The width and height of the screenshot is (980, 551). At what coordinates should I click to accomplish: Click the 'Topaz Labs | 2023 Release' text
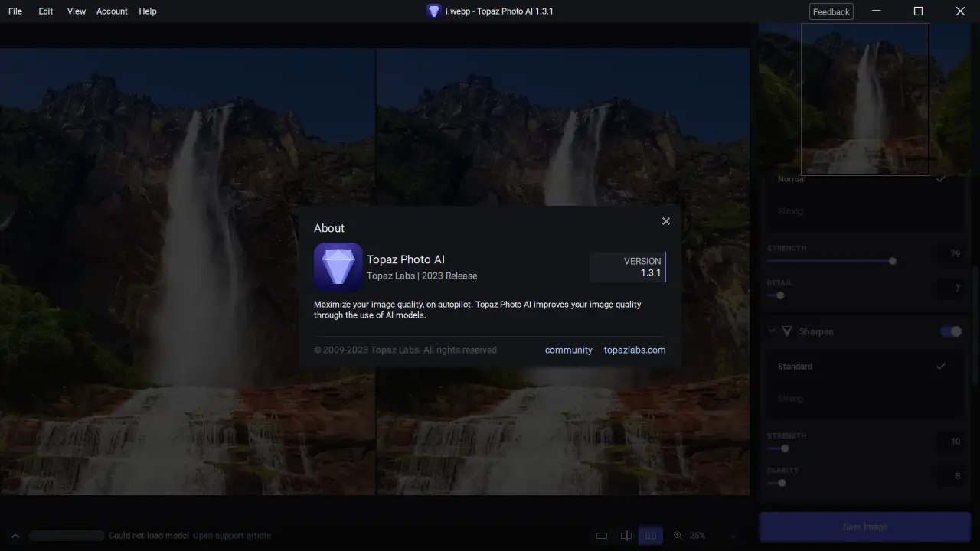pos(422,275)
